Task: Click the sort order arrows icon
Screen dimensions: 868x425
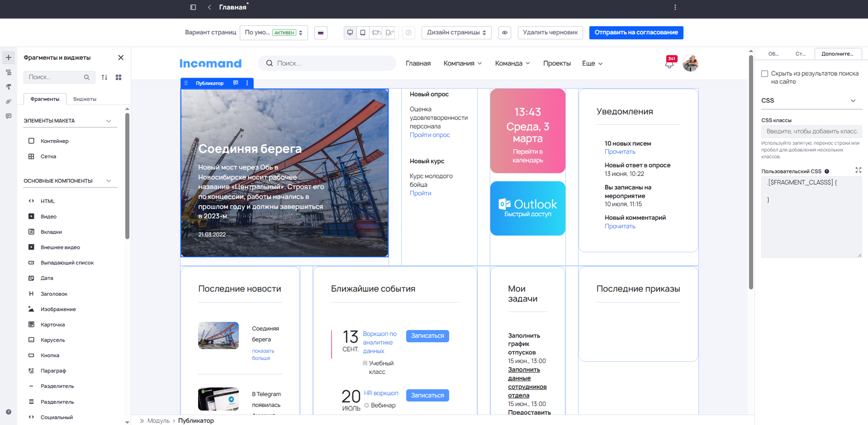Action: 104,77
